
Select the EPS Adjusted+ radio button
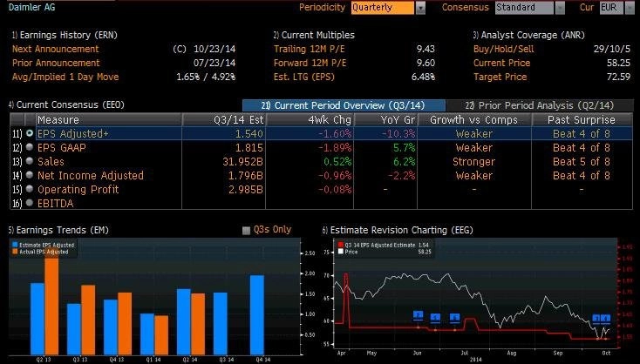30,133
